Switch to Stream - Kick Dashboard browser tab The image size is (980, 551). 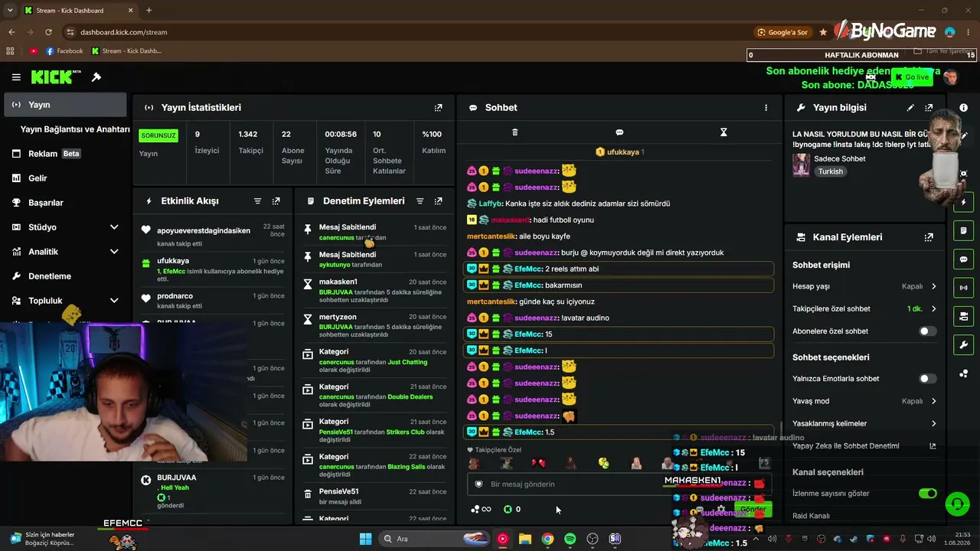point(79,11)
